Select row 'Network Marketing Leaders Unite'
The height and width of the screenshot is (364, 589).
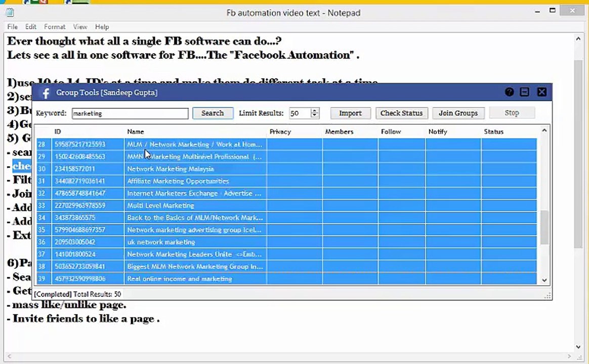[x=286, y=254]
